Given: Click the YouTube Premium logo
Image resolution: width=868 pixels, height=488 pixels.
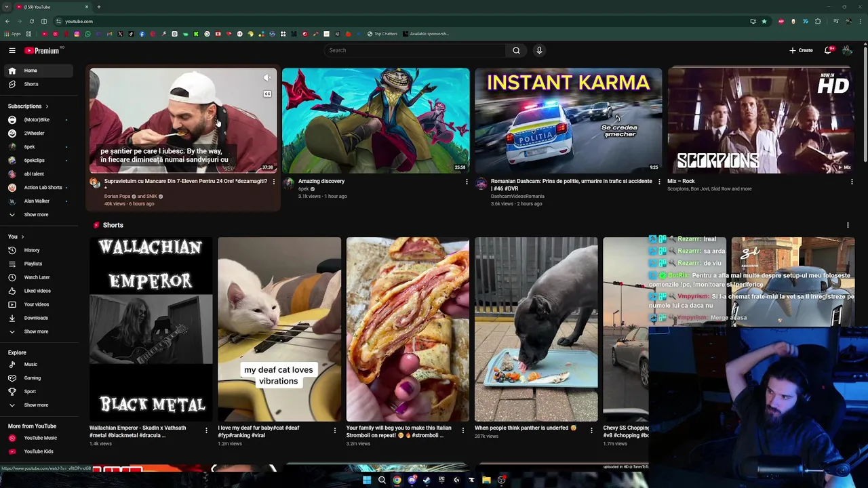Looking at the screenshot, I should (x=43, y=50).
